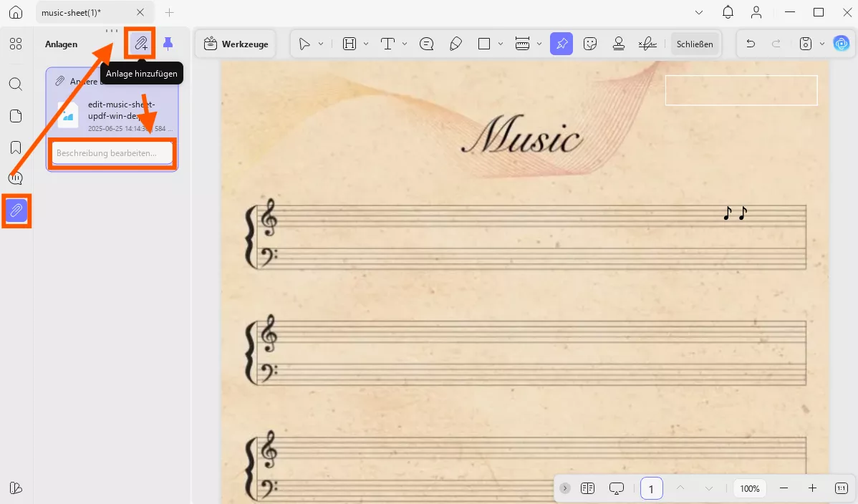Select the measurement ruler tool

(x=522, y=44)
